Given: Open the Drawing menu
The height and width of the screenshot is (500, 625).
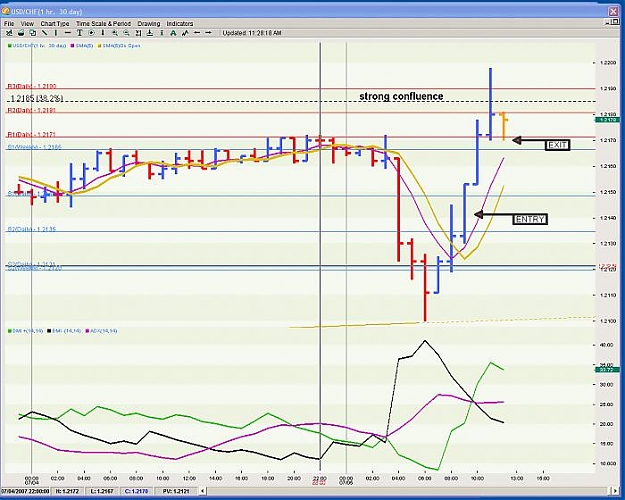Looking at the screenshot, I should (x=149, y=24).
